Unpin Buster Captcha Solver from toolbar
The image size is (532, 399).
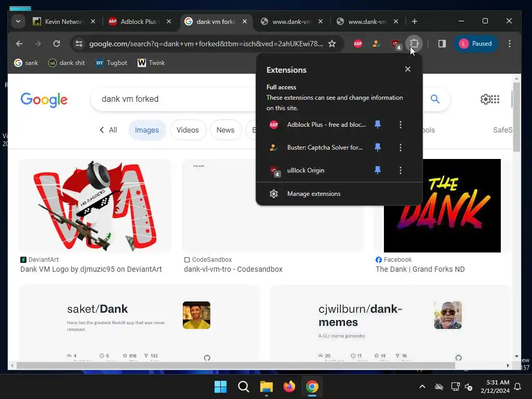pos(377,147)
